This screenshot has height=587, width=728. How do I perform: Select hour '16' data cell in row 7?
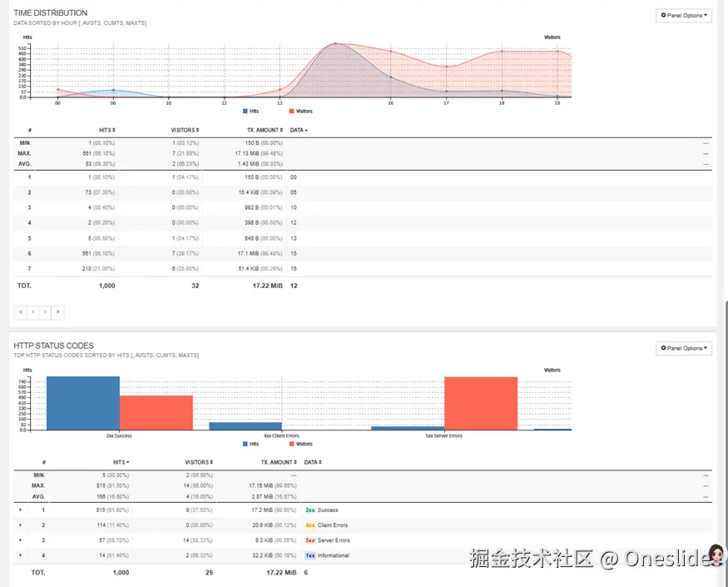tap(294, 269)
